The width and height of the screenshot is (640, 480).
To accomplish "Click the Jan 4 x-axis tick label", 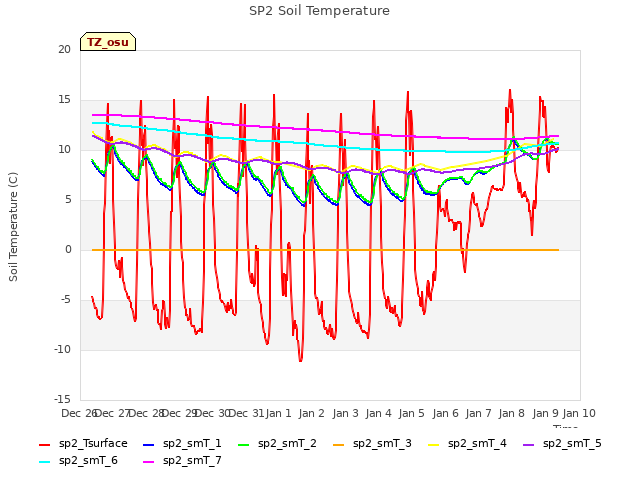I will click(x=378, y=413).
